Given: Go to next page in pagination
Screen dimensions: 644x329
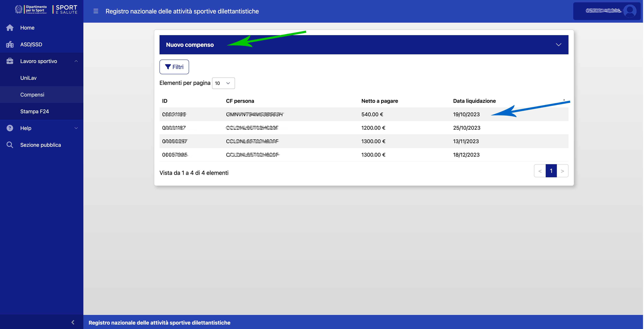Looking at the screenshot, I should coord(562,171).
